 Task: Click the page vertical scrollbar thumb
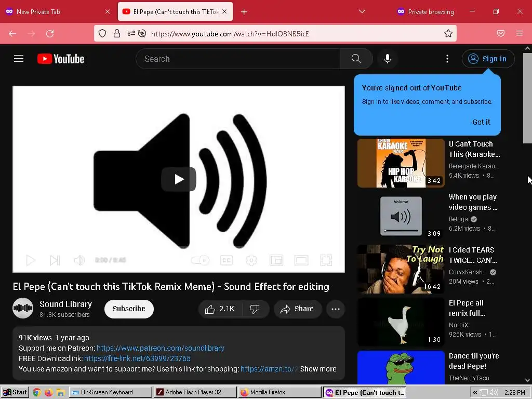coord(527,98)
